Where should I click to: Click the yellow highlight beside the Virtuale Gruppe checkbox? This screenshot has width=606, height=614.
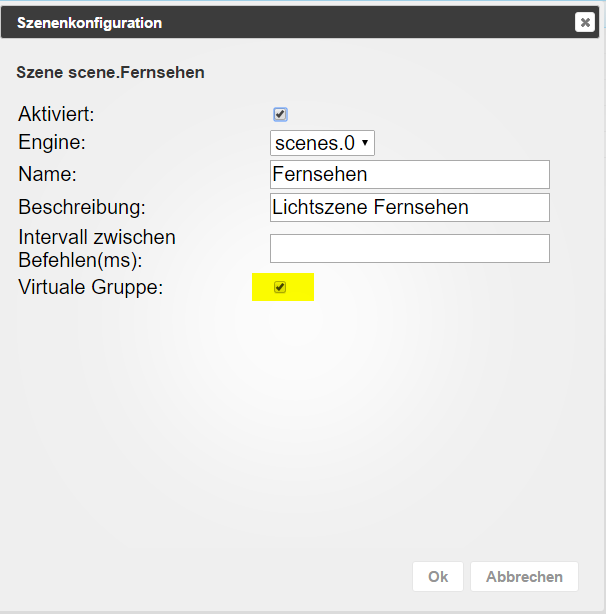click(301, 288)
